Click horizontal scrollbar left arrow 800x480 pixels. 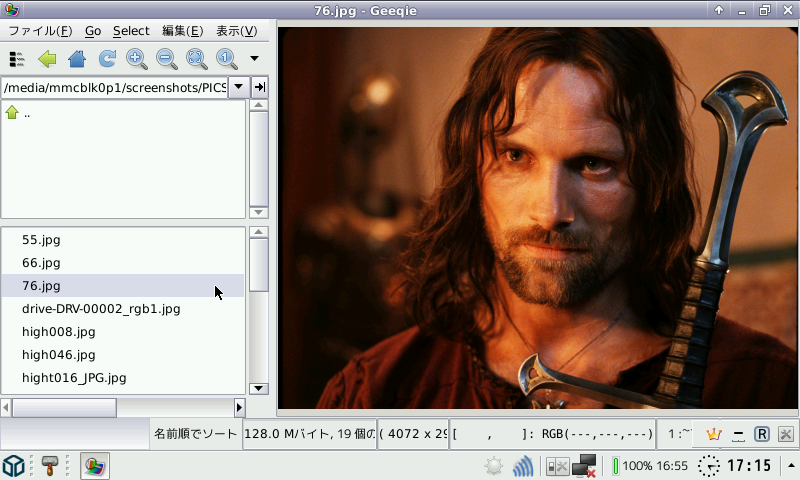(6, 408)
